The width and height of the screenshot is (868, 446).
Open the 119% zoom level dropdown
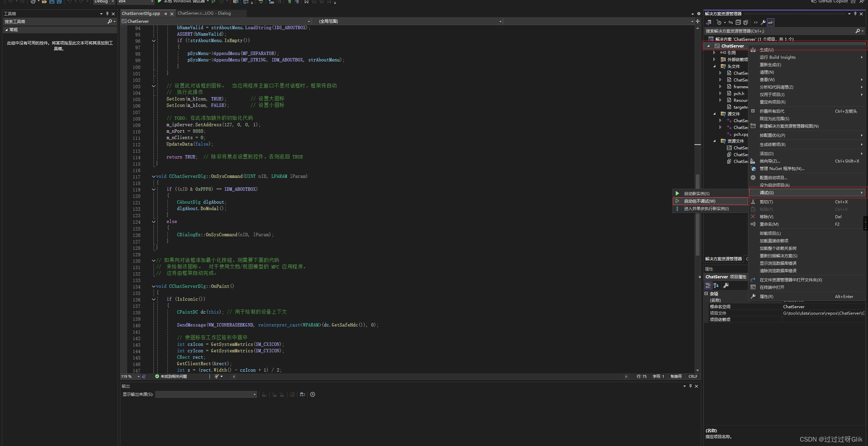138,376
